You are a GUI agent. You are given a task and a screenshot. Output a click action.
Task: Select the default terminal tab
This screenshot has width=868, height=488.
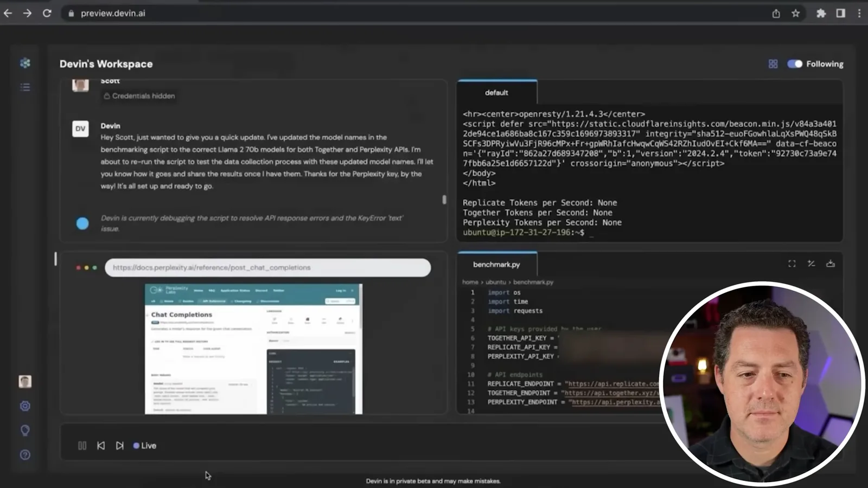tap(497, 92)
